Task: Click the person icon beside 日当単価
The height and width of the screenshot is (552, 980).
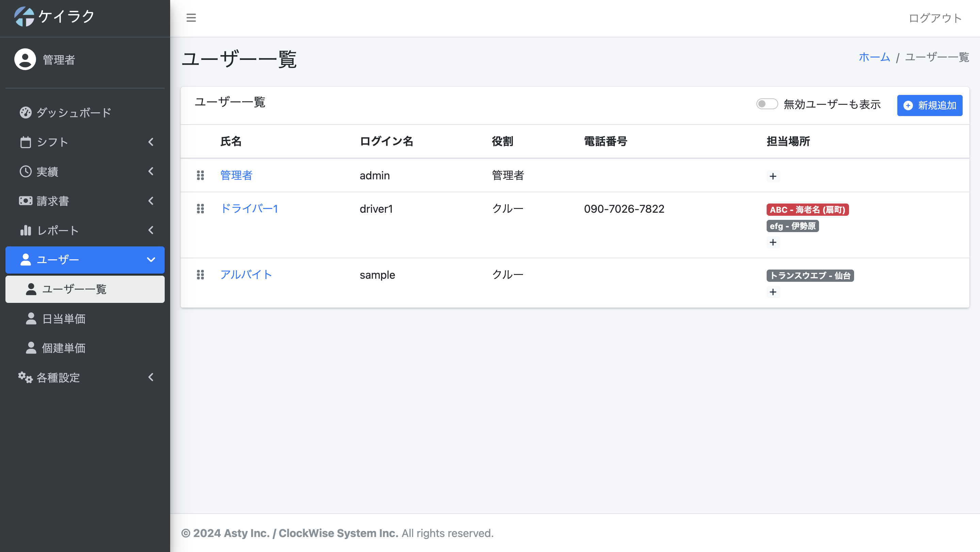Action: point(31,319)
